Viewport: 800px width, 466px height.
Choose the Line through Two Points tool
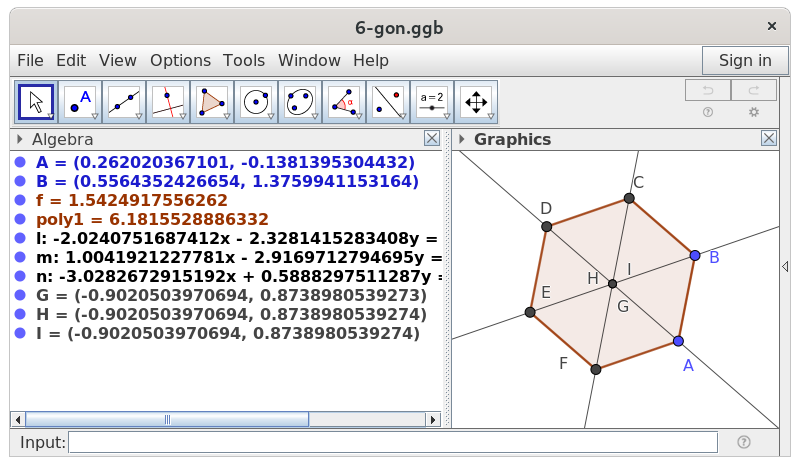pyautogui.click(x=124, y=102)
